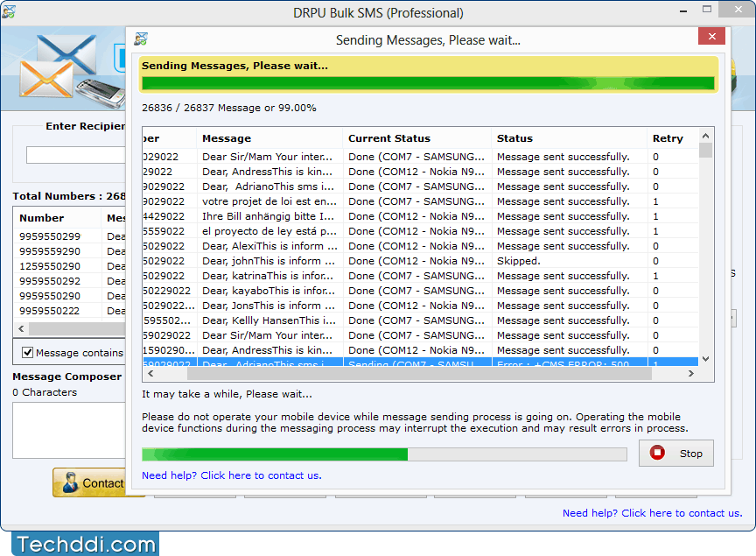The height and width of the screenshot is (556, 756).
Task: Click the red stop icon in Stop button
Action: pos(657,453)
